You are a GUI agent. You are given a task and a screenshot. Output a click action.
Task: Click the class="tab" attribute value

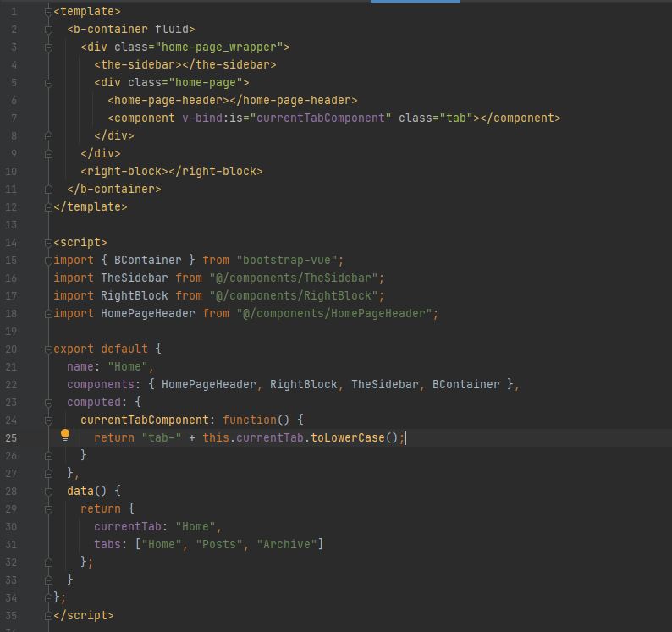tap(456, 118)
